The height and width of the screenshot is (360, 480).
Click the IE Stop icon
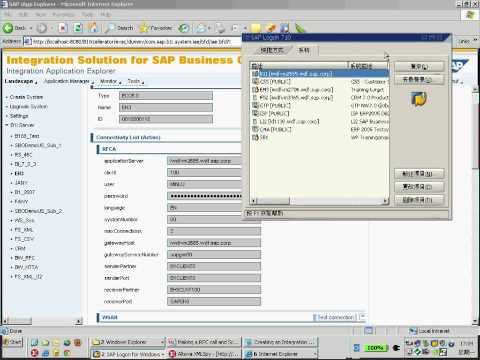(63, 28)
